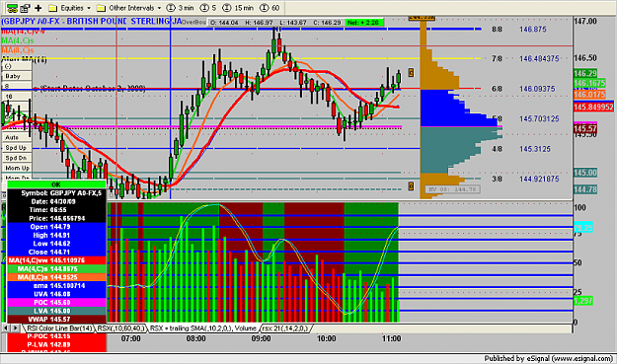Click the red 145.849952 price tag

(593, 107)
